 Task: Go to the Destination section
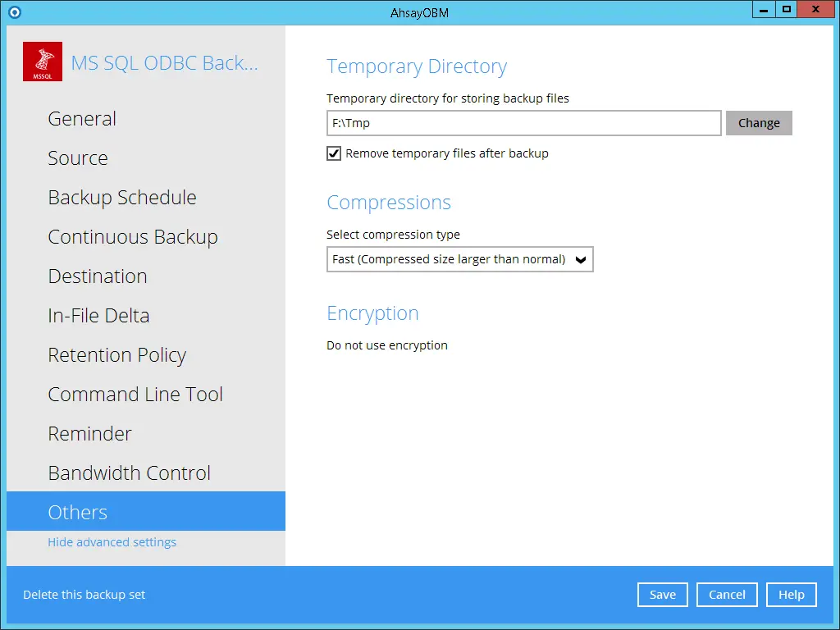tap(98, 276)
